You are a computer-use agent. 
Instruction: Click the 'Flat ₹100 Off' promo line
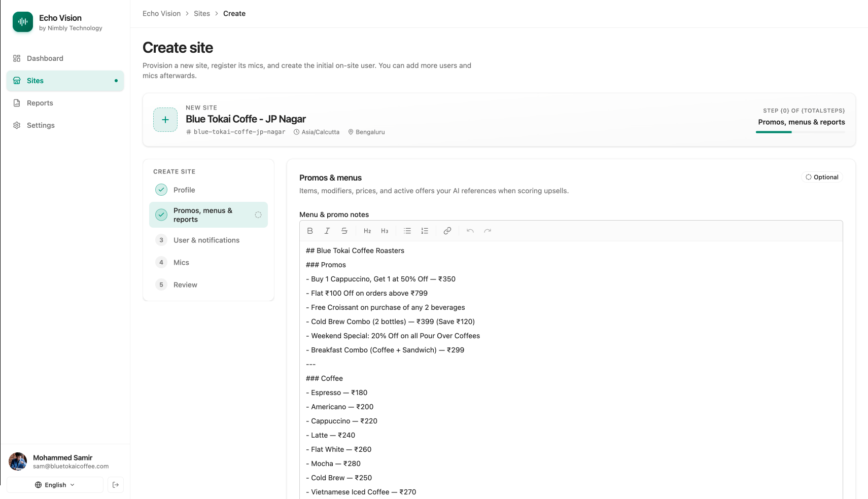click(x=367, y=293)
